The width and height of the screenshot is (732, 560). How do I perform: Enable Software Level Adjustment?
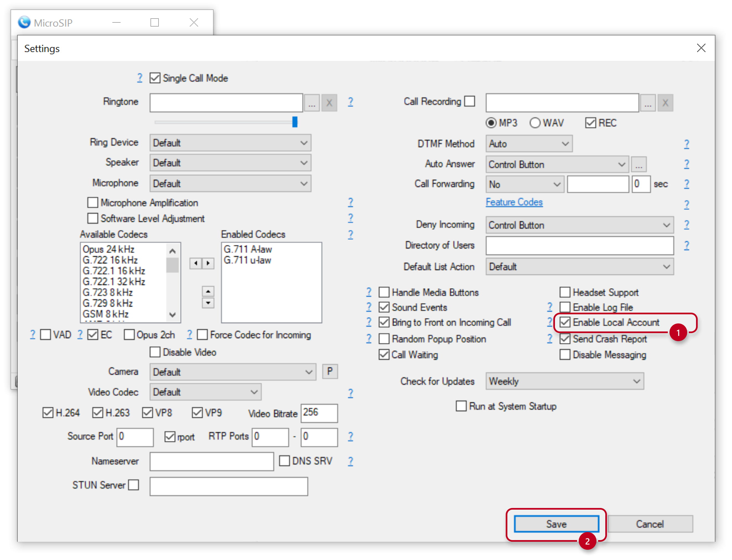[92, 218]
